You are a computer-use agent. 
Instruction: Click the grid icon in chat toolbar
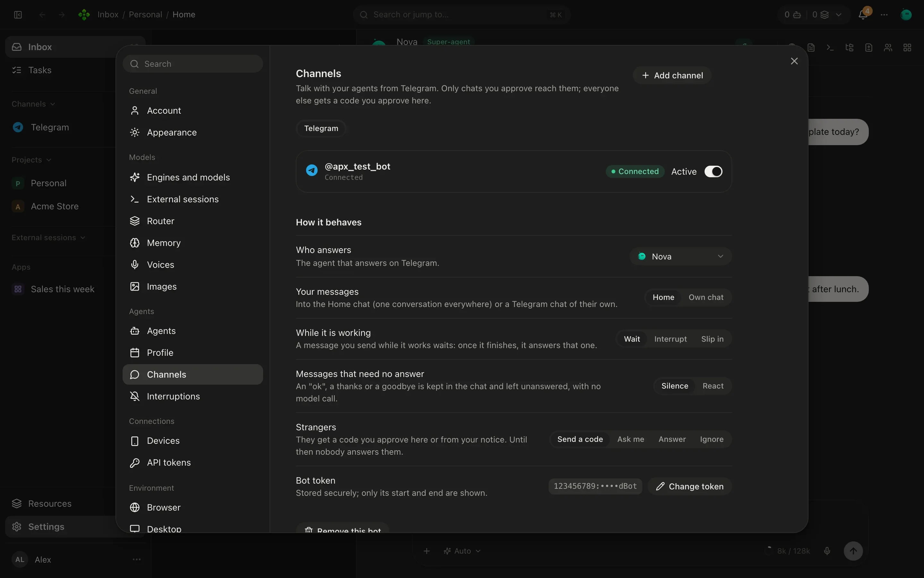907,48
